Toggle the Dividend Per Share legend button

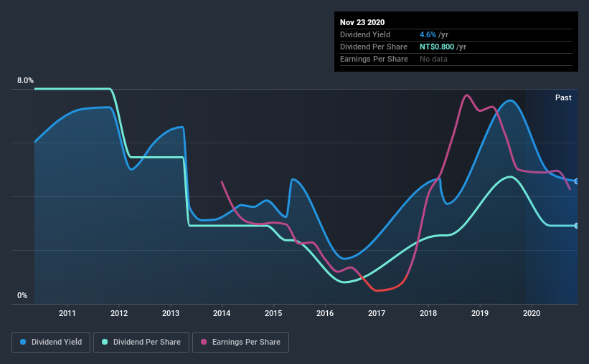[x=141, y=343]
